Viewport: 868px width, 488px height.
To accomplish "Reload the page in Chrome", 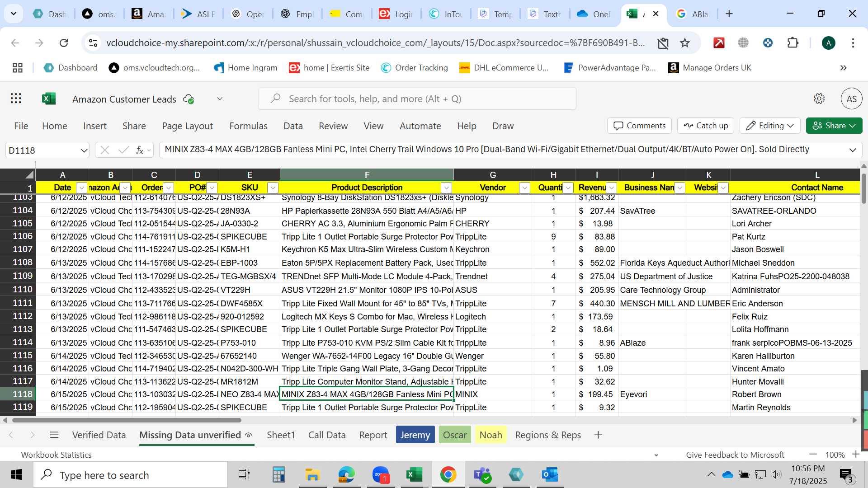I will tap(64, 43).
